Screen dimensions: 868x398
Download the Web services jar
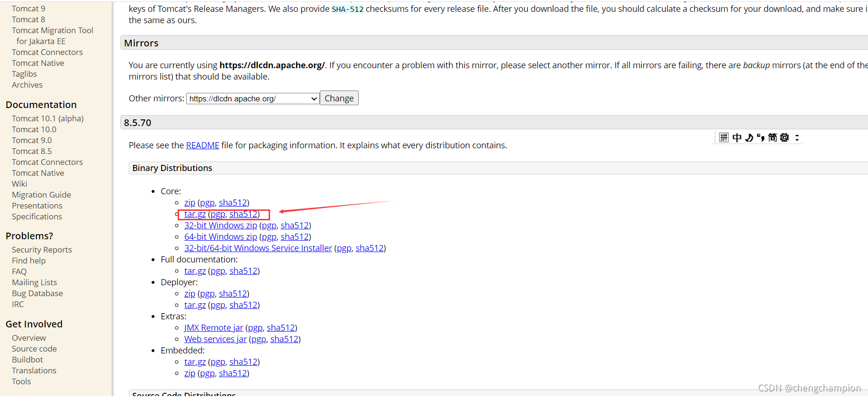pyautogui.click(x=216, y=339)
